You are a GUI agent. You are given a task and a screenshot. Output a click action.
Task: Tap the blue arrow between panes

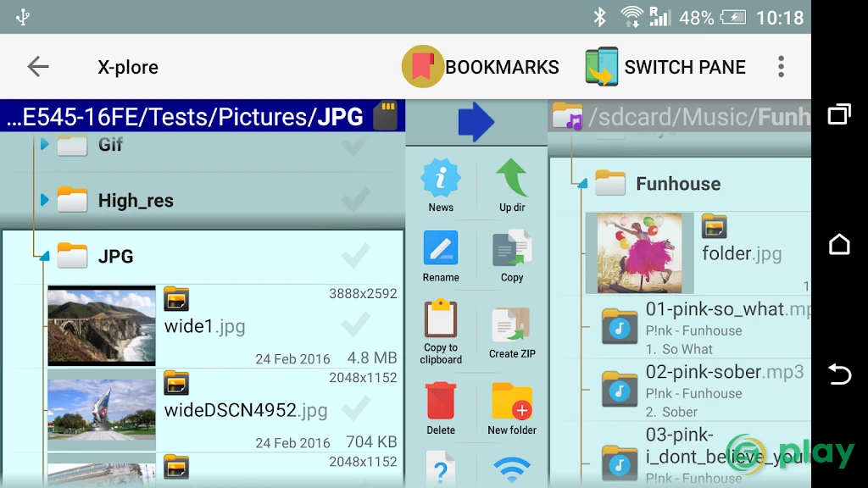(x=476, y=122)
